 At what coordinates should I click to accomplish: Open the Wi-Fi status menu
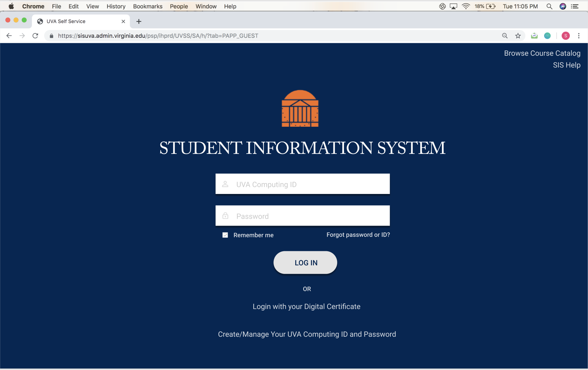[466, 6]
